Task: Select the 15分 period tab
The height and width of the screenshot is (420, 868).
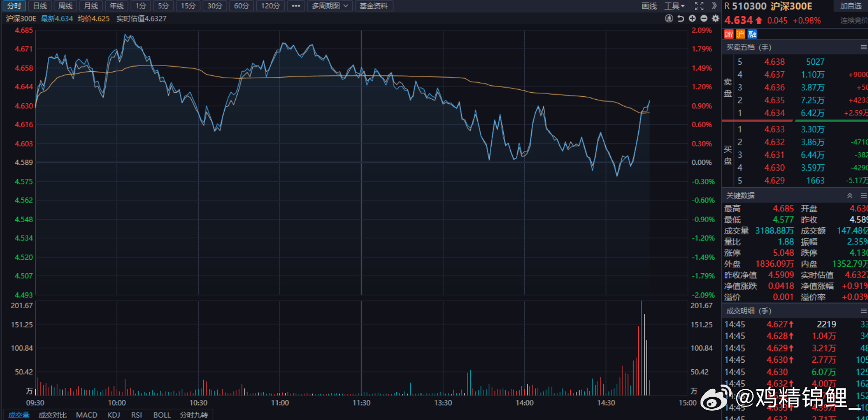Action: (188, 6)
